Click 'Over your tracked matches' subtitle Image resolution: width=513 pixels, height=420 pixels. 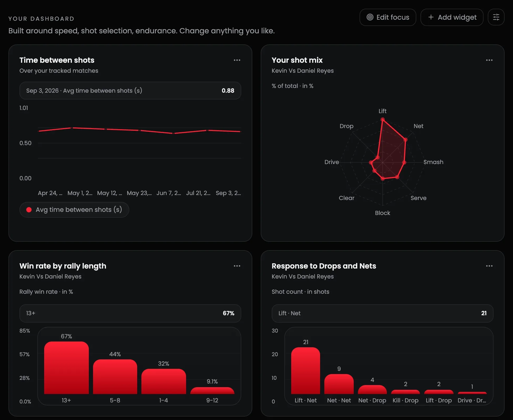coord(59,71)
